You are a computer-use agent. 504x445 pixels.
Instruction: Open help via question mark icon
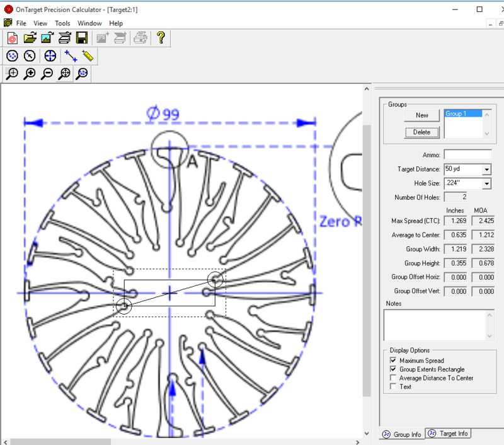coord(161,38)
